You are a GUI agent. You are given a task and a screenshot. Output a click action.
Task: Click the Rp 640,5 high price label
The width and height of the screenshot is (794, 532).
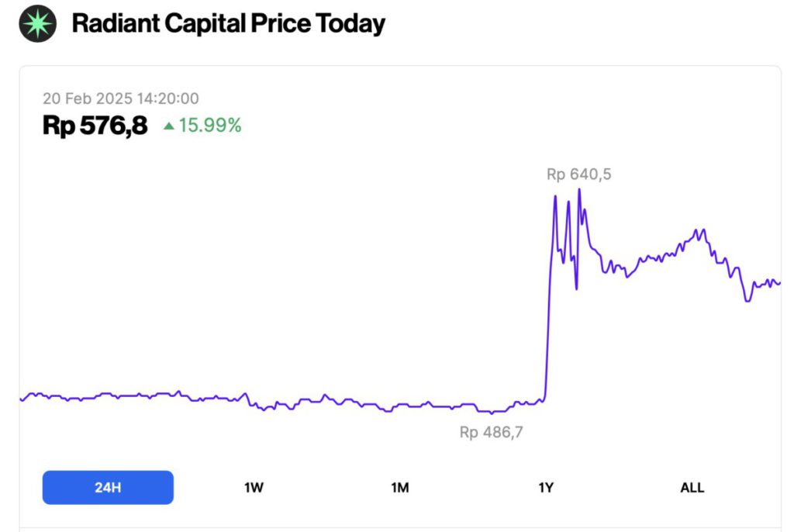click(x=578, y=174)
